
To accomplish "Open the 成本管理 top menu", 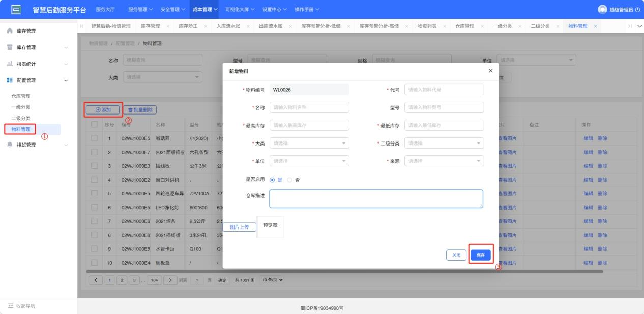I will coord(205,9).
